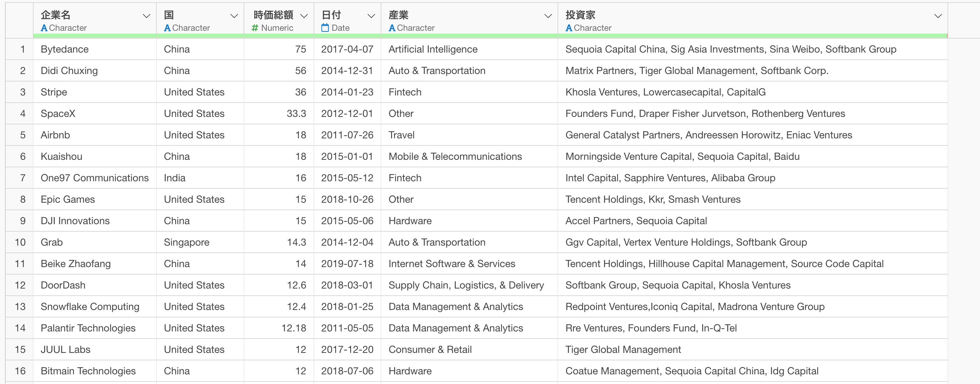Select the Travel industry cell
The height and width of the screenshot is (384, 980).
[469, 135]
